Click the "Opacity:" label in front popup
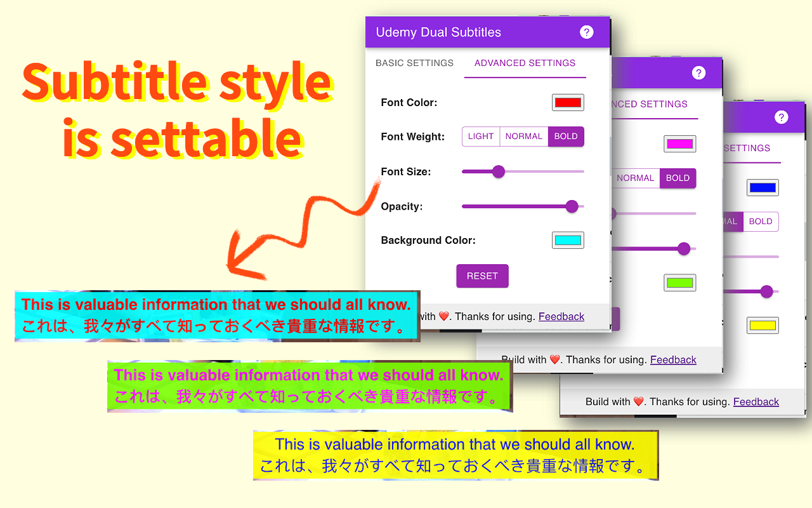 coord(402,206)
